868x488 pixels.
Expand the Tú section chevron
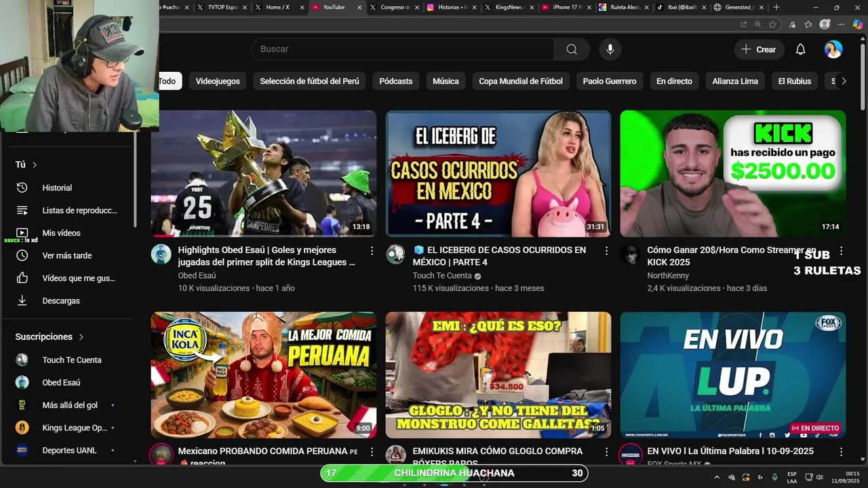click(x=35, y=165)
